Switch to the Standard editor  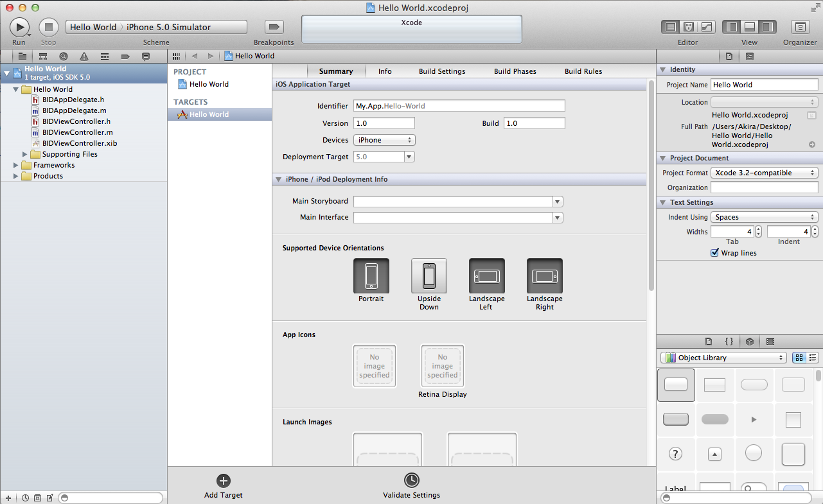[671, 27]
